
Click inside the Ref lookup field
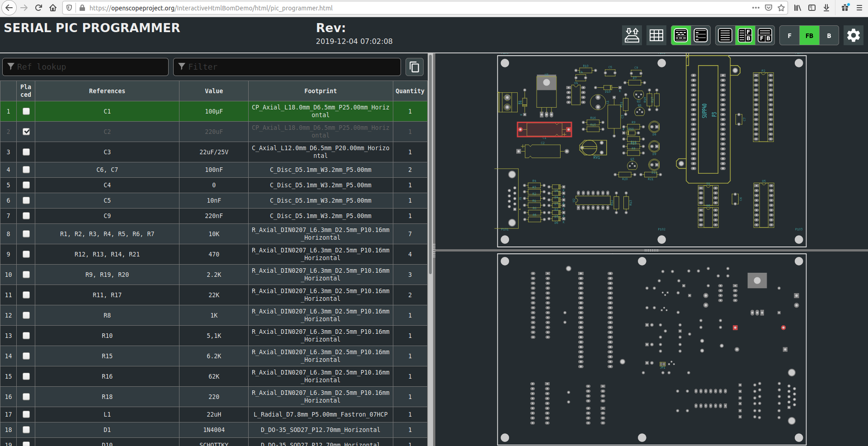click(85, 67)
